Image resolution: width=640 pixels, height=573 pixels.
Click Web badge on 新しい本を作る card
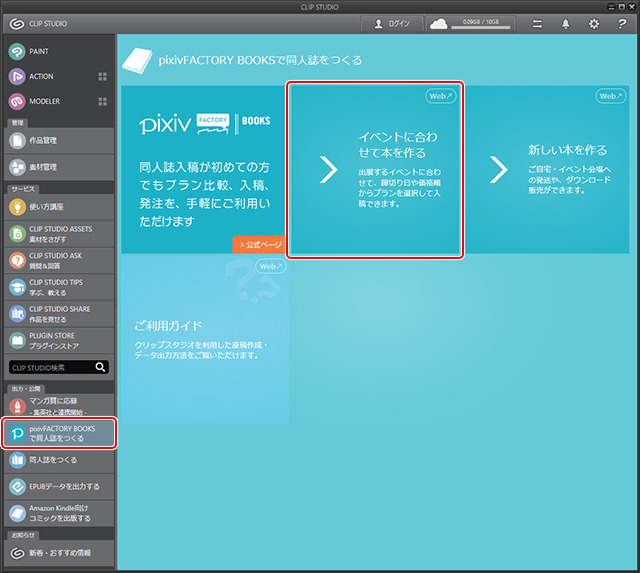(611, 96)
